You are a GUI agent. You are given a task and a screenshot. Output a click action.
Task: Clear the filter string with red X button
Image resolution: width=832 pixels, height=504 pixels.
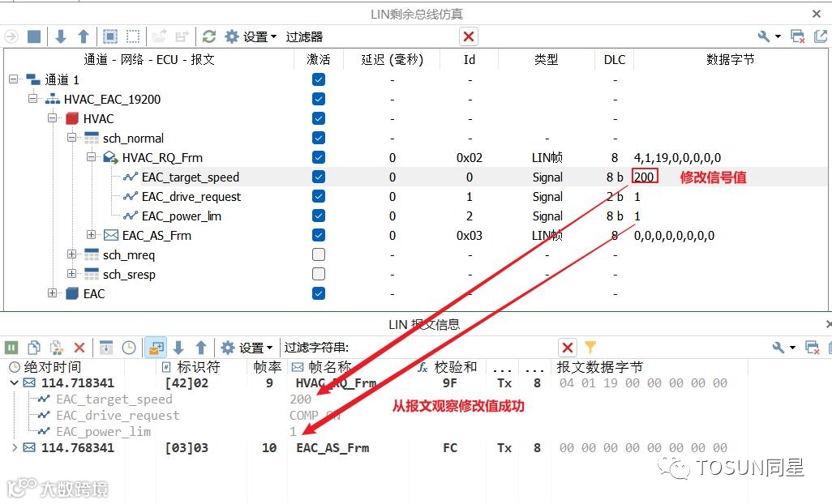(567, 348)
